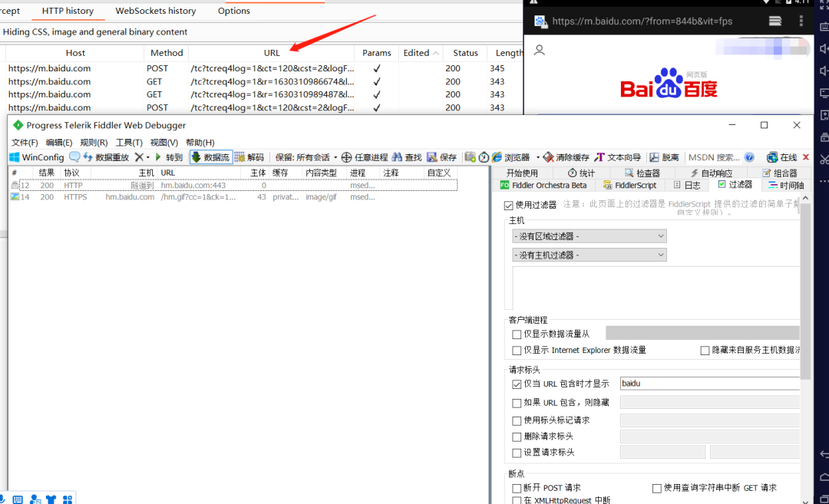
Task: Open dropdown arrow after 浏览器 button
Action: click(537, 157)
